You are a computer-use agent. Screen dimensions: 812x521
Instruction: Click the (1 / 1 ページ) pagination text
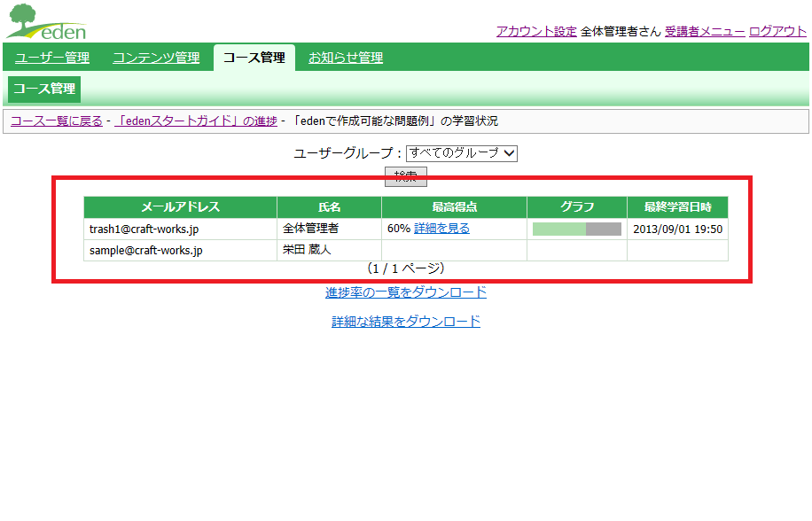(406, 268)
